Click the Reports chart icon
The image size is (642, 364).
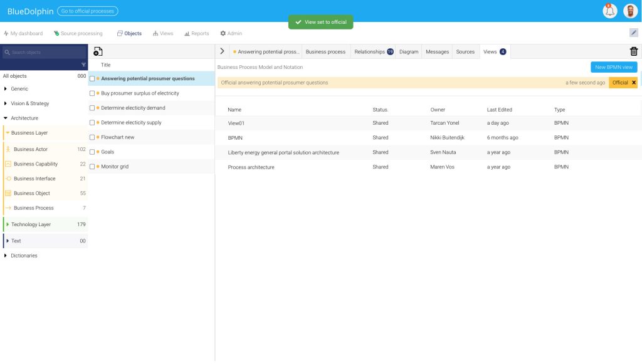tap(187, 34)
